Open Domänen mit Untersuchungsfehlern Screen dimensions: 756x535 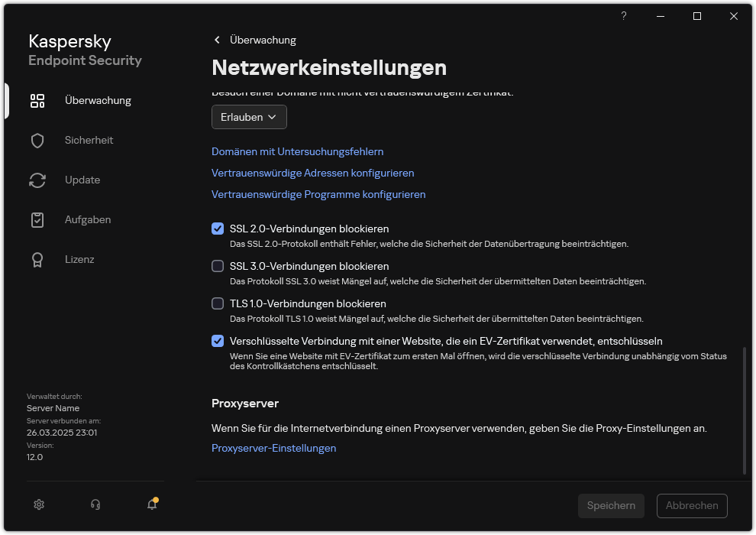coord(297,151)
